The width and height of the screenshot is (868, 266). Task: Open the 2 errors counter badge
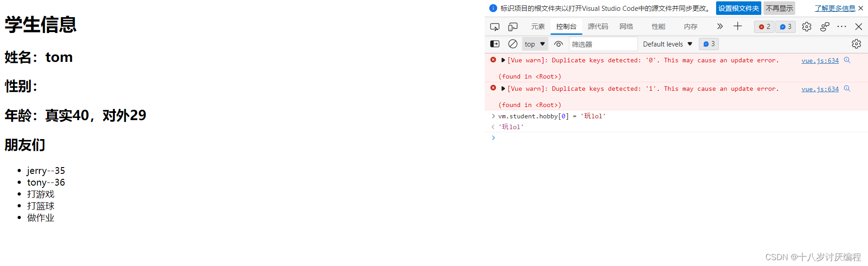point(764,27)
